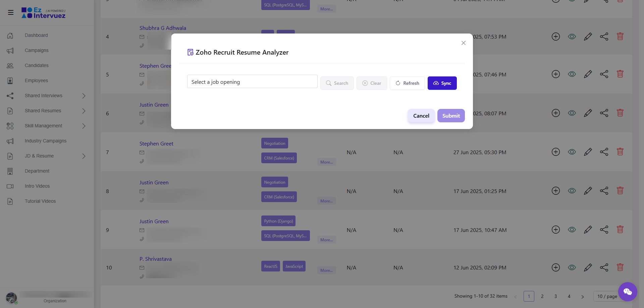Click the add plus icon in row 10

pyautogui.click(x=555, y=267)
